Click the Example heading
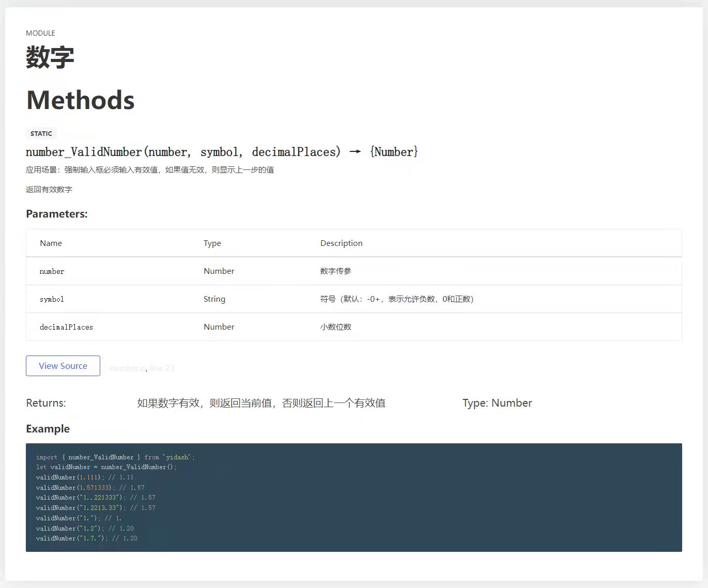The width and height of the screenshot is (708, 588). pos(48,429)
